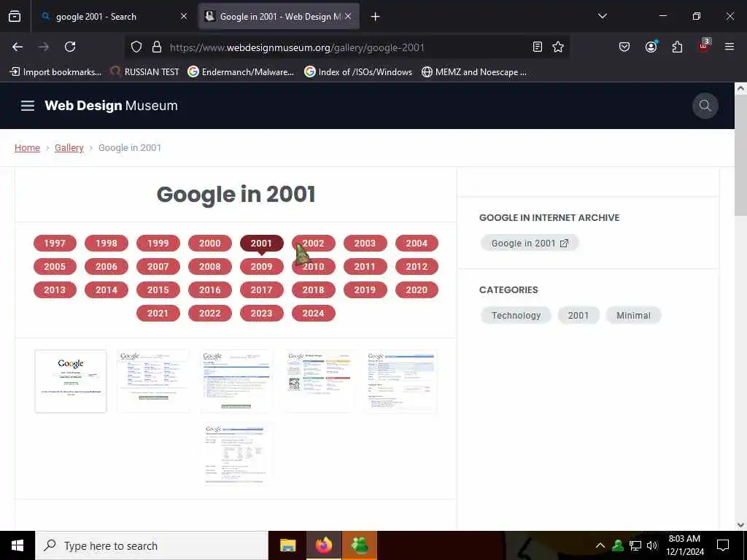747x560 pixels.
Task: Open the lone thumbnail in second row
Action: click(x=236, y=454)
